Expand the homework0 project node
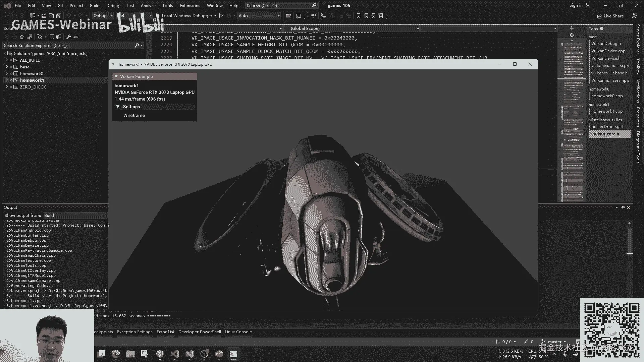The width and height of the screenshot is (644, 362). pyautogui.click(x=7, y=73)
